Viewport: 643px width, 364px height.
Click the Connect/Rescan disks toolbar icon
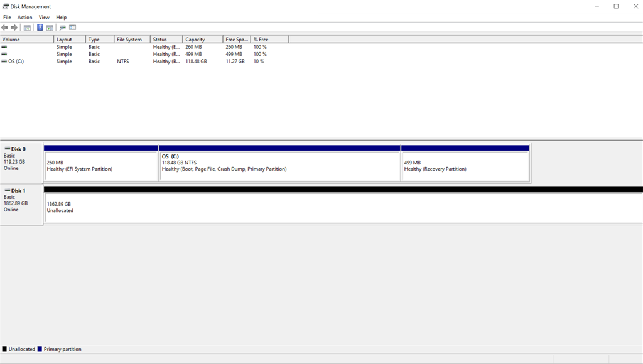pyautogui.click(x=63, y=28)
